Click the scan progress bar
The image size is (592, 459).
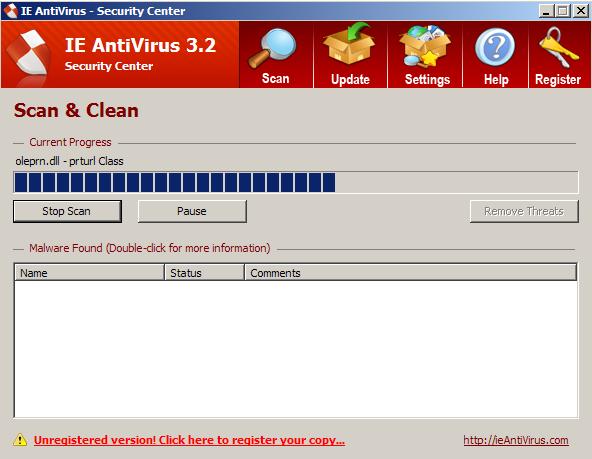(296, 183)
